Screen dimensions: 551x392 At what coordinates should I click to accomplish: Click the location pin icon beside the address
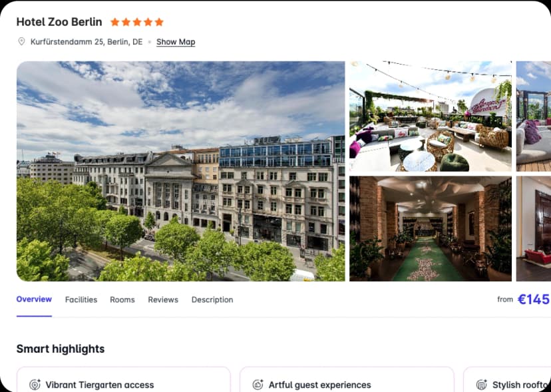click(21, 41)
